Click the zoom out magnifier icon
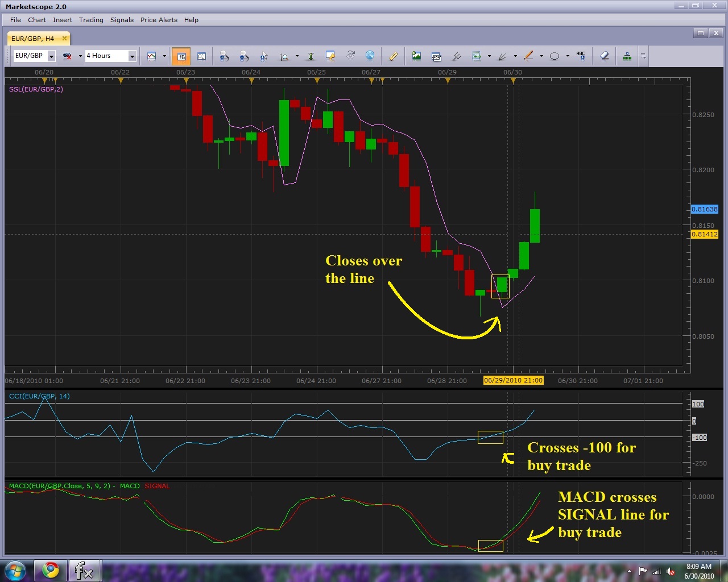This screenshot has height=582, width=728. point(244,56)
